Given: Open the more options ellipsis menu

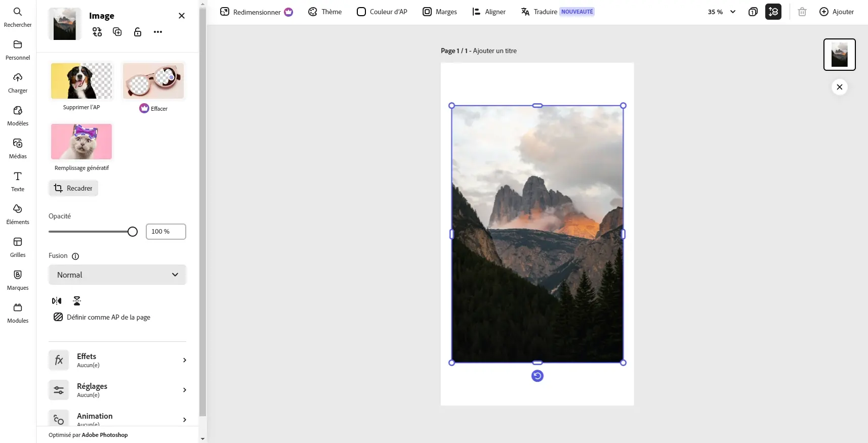Looking at the screenshot, I should click(x=158, y=32).
